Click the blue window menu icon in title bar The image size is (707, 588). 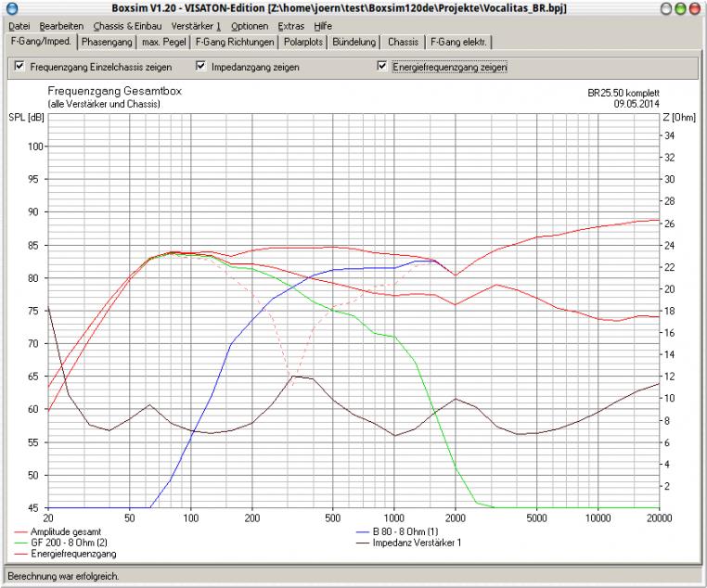point(13,8)
